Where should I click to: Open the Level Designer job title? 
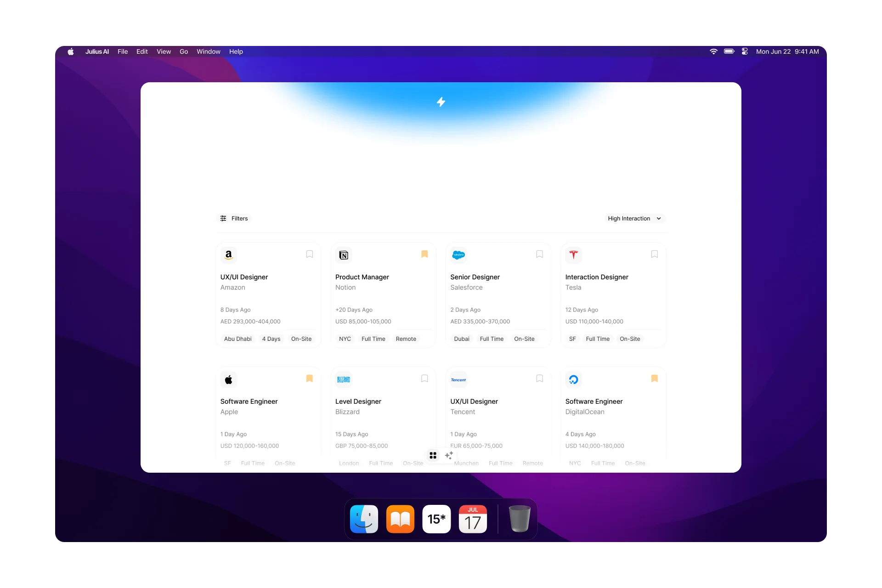pyautogui.click(x=358, y=401)
